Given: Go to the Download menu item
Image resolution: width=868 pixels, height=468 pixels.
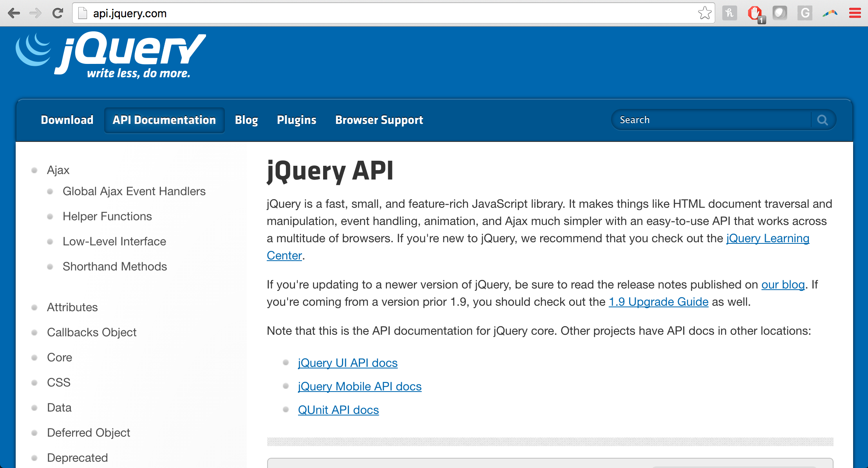Looking at the screenshot, I should pyautogui.click(x=67, y=120).
